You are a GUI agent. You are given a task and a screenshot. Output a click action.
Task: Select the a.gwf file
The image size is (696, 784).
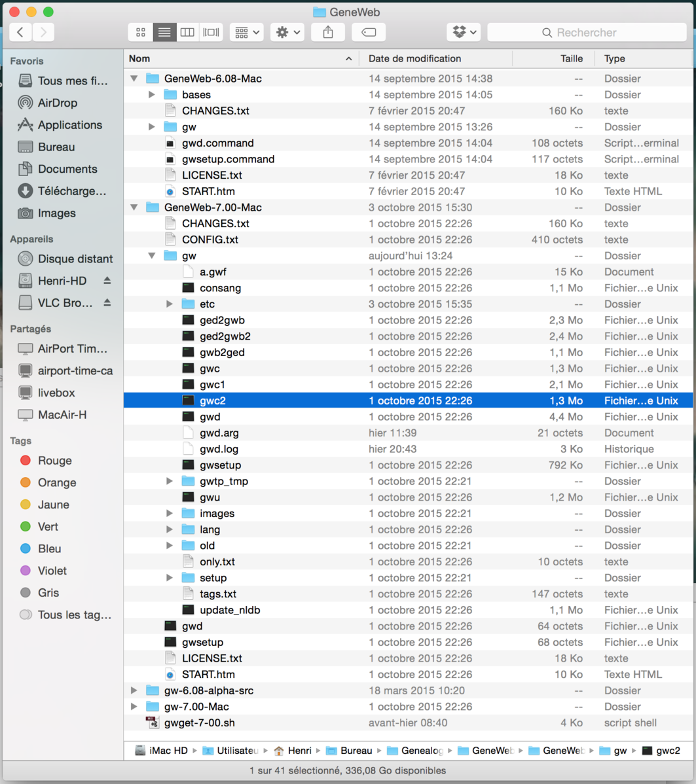[x=409, y=272]
